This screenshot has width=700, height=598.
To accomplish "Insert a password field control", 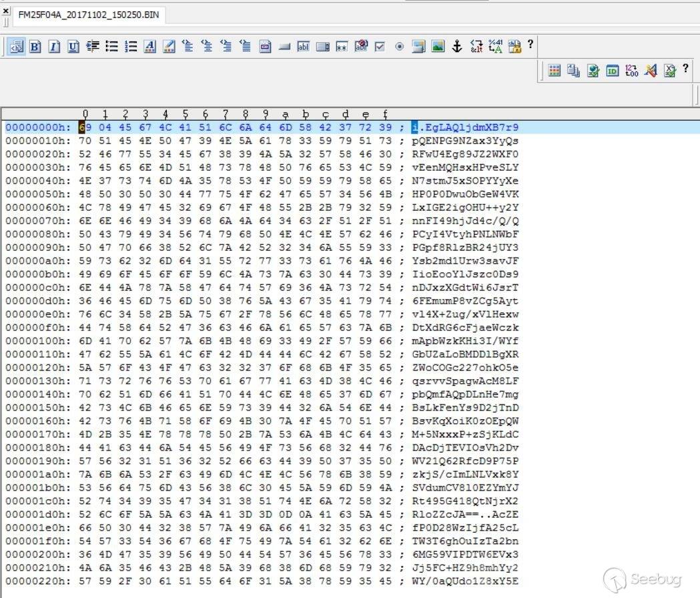I will point(342,47).
